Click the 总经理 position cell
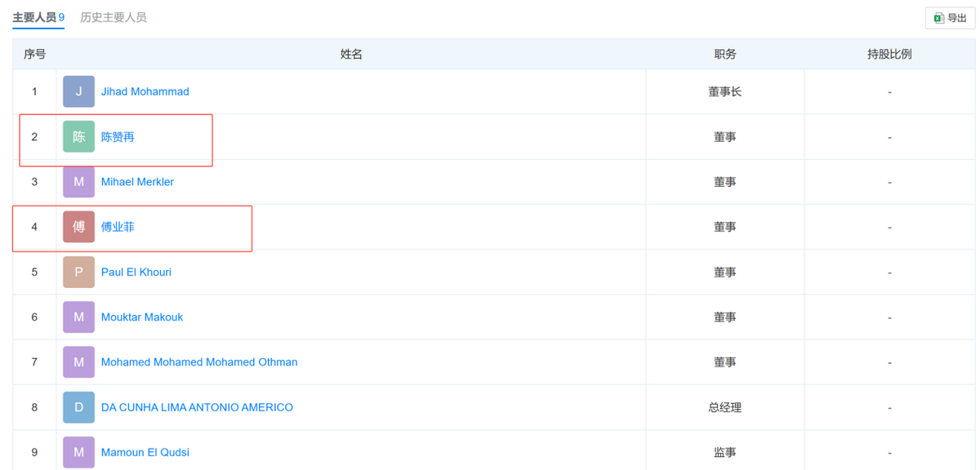Viewport: 980px width, 470px height. tap(725, 407)
